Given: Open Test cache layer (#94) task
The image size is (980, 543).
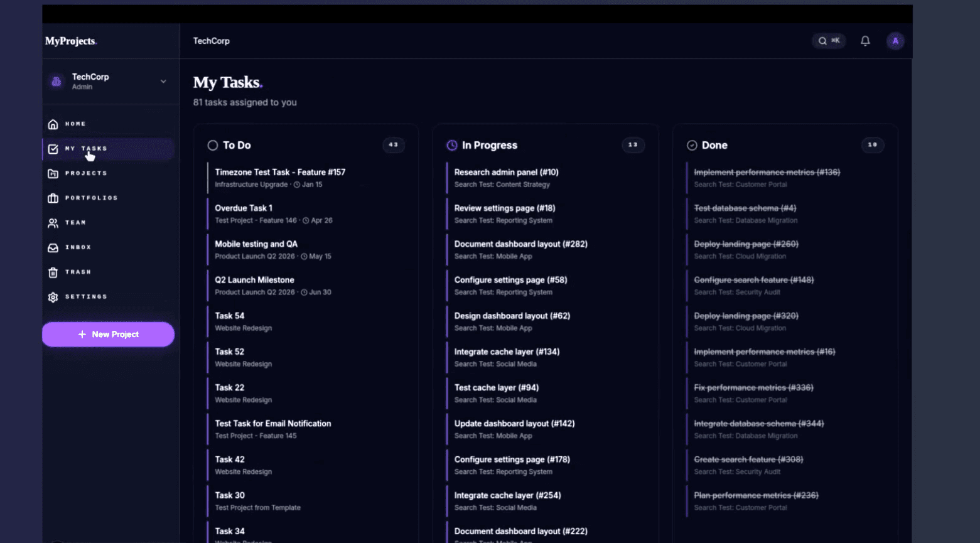Looking at the screenshot, I should [546, 394].
